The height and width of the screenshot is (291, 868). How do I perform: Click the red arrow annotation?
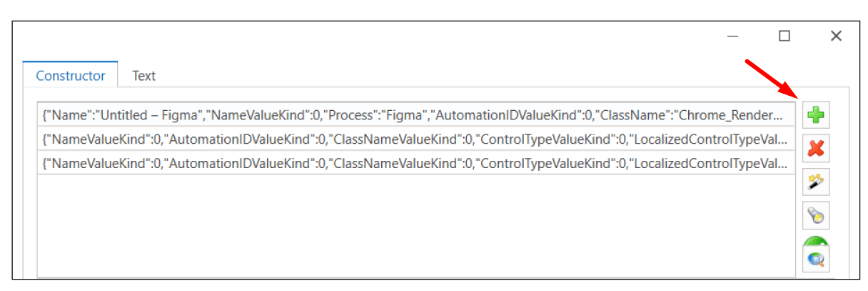click(772, 80)
